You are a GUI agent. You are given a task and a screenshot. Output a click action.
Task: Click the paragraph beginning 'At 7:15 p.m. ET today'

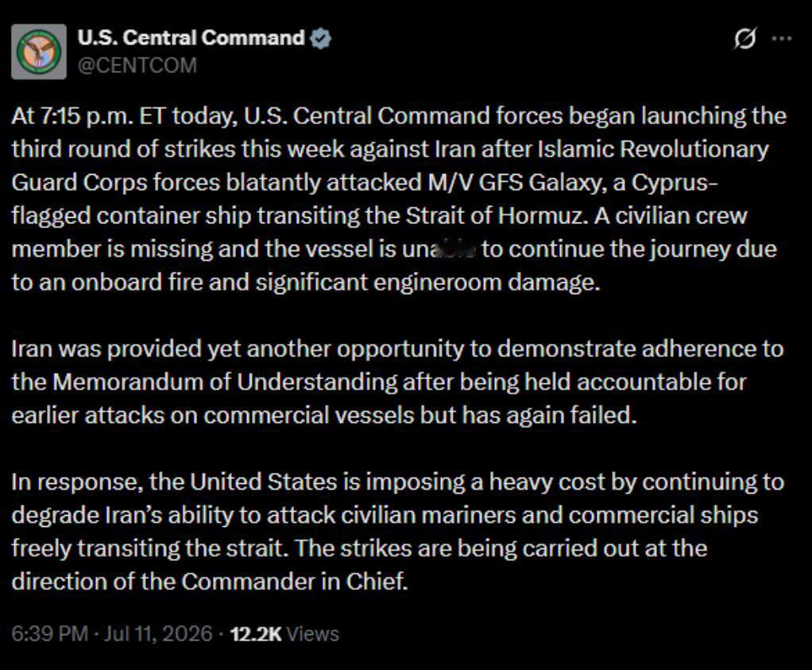[399, 199]
